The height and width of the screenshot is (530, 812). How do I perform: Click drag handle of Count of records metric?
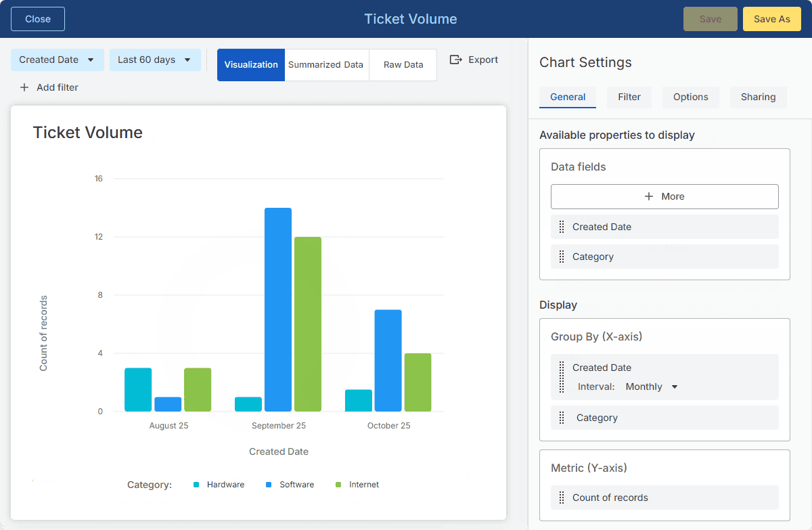pos(562,498)
